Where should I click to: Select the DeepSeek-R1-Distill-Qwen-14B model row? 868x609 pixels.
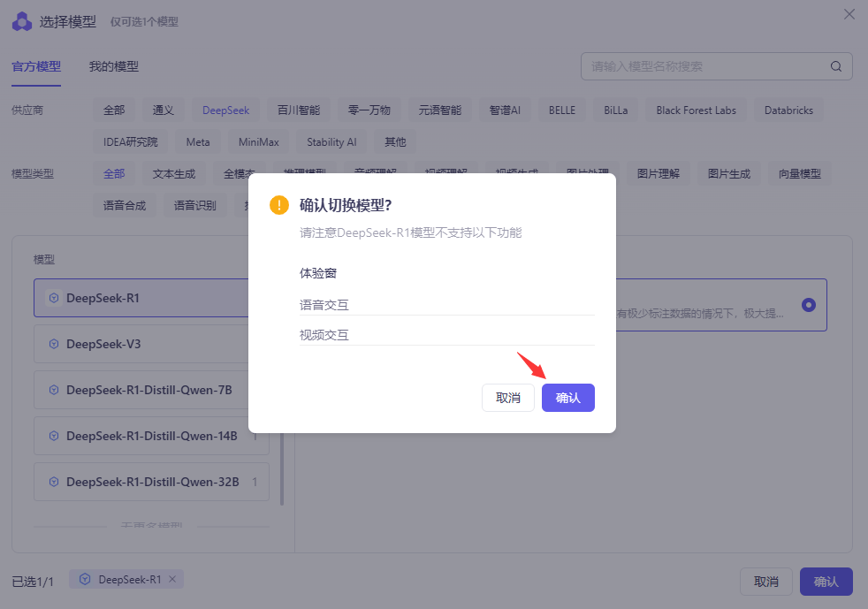tap(151, 436)
